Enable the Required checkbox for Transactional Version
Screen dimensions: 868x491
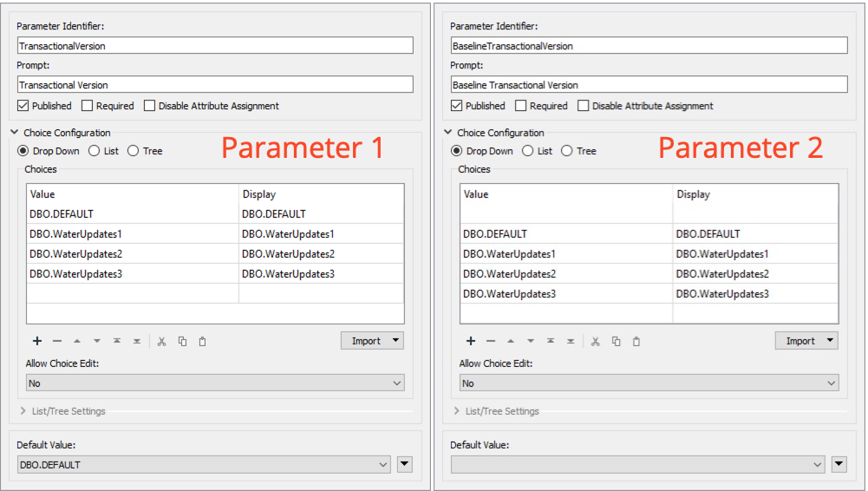click(x=88, y=106)
